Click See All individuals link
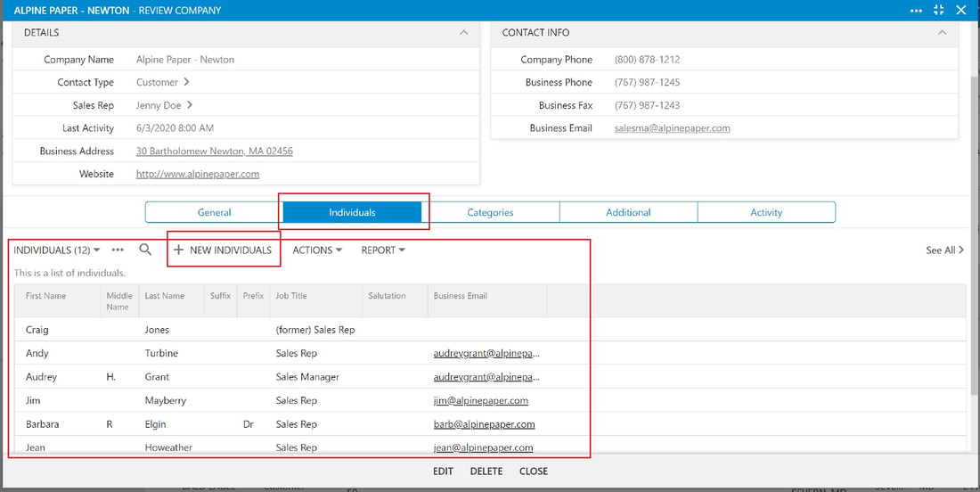 pyautogui.click(x=944, y=250)
